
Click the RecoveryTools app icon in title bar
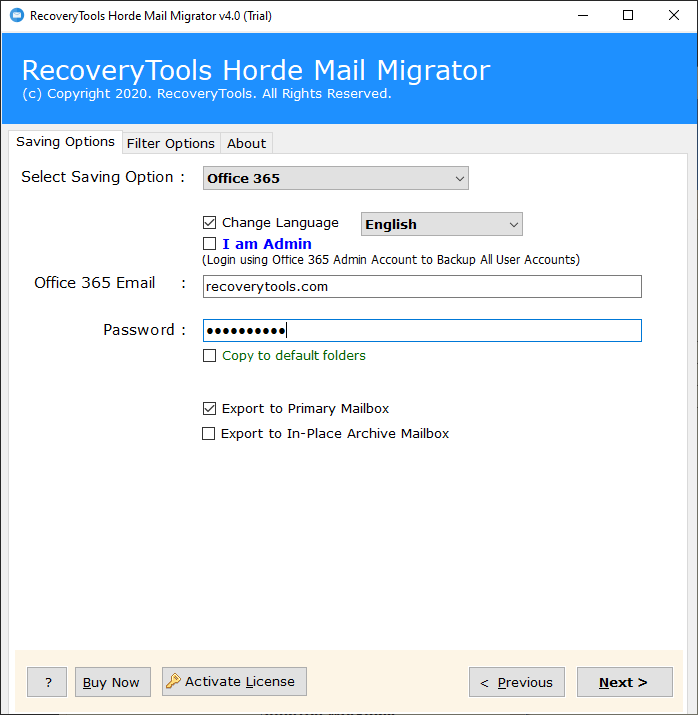tap(17, 16)
